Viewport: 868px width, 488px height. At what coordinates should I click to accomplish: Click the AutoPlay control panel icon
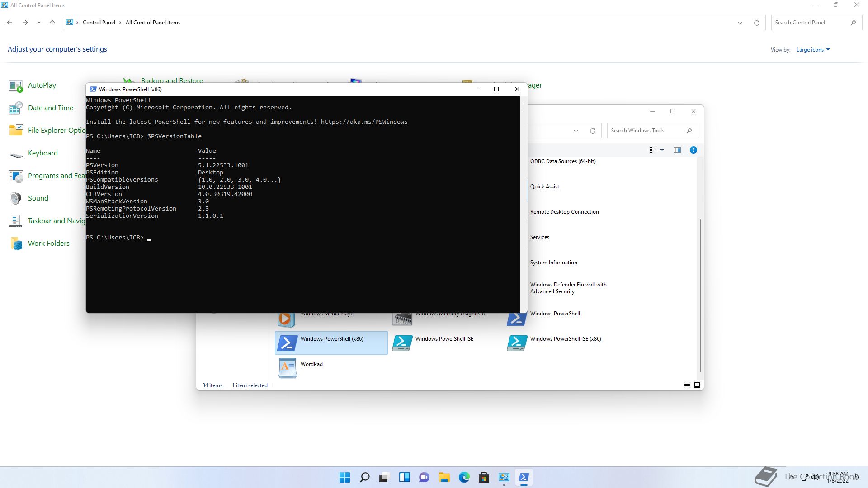click(16, 85)
